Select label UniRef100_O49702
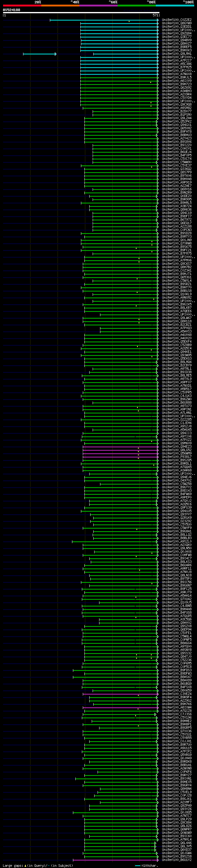The width and height of the screenshot is (197, 868). click(176, 481)
